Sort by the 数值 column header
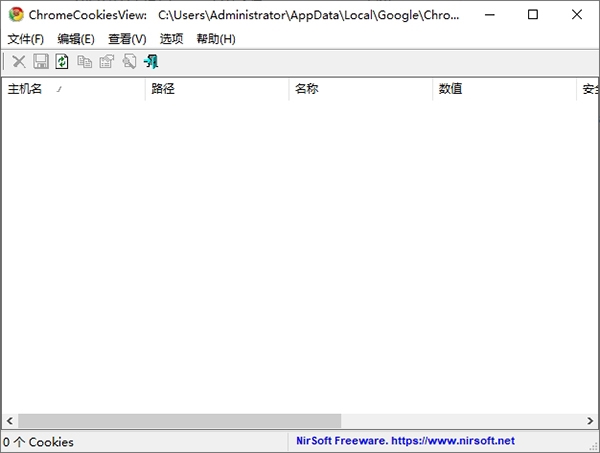600x453 pixels. point(504,89)
